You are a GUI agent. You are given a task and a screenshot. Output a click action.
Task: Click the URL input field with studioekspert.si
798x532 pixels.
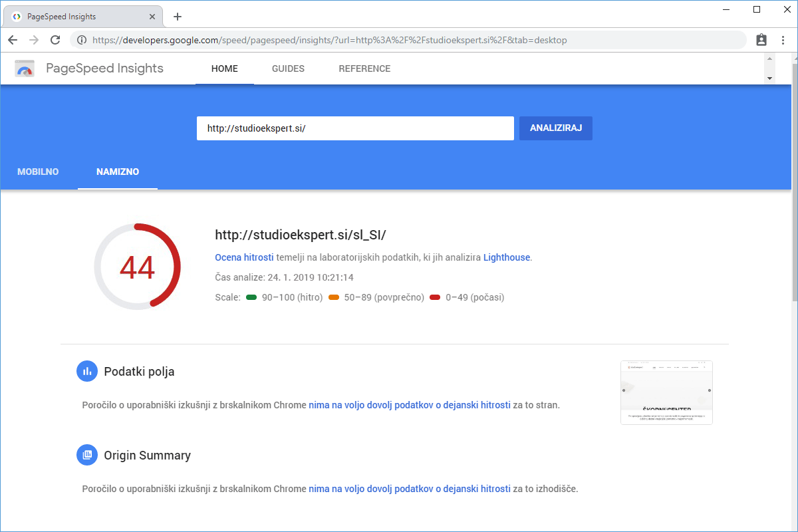pos(355,128)
